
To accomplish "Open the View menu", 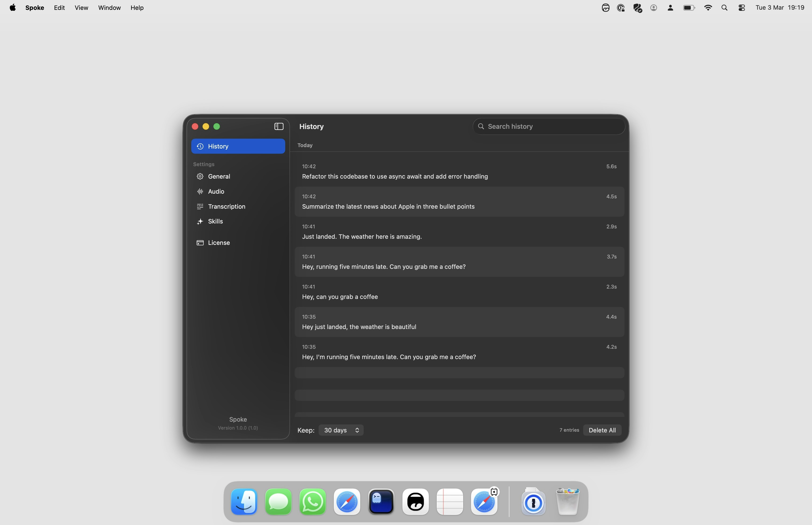I will click(x=81, y=8).
